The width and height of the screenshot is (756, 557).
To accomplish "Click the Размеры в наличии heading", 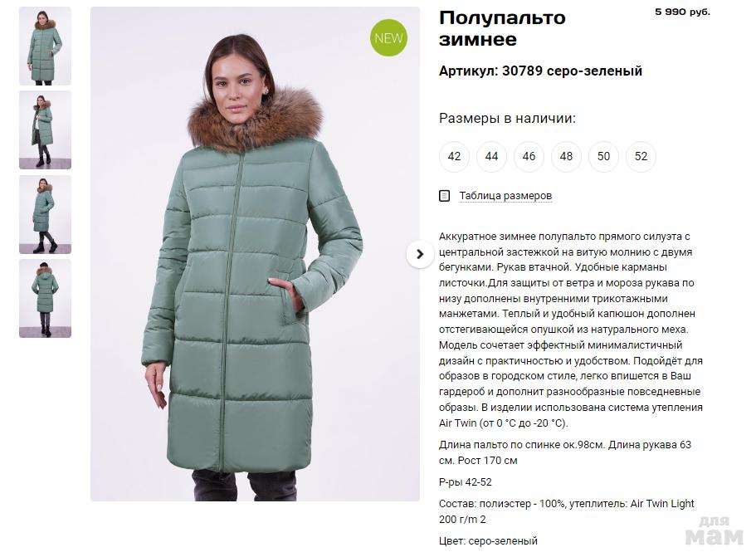I will (507, 118).
